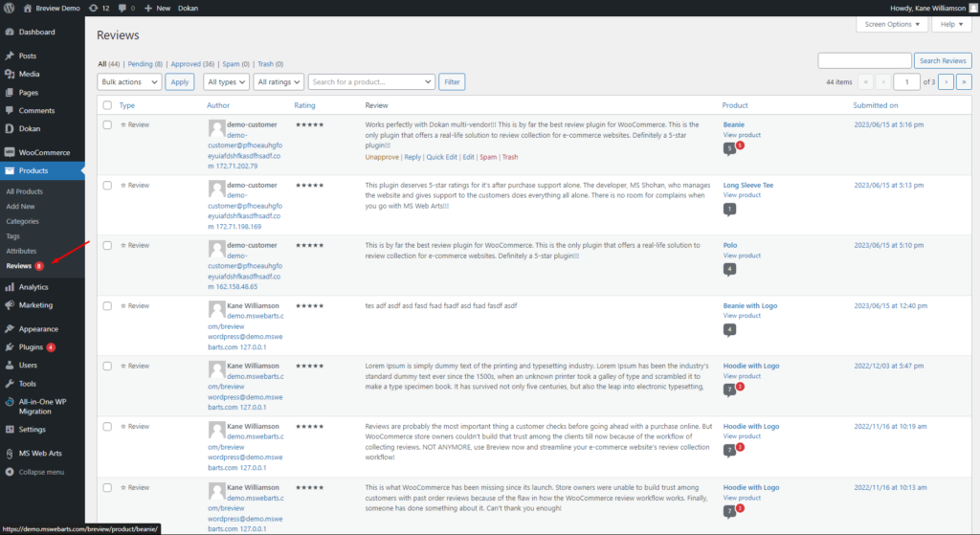Image resolution: width=980 pixels, height=535 pixels.
Task: Check the Polo review row checkbox
Action: (107, 246)
